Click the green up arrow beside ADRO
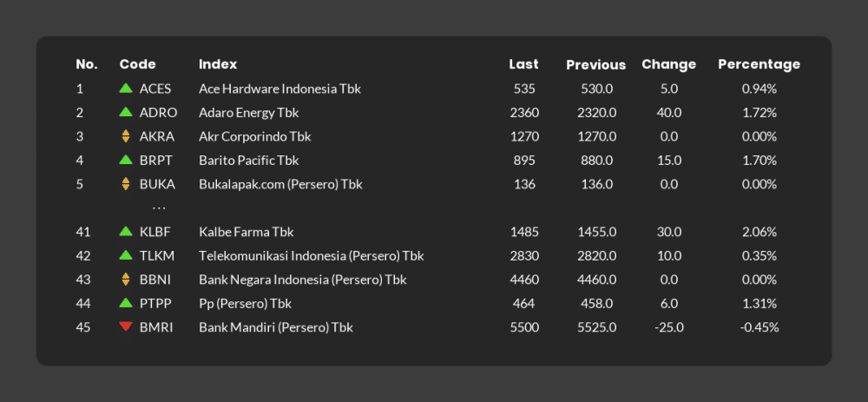This screenshot has width=868, height=402. coord(126,111)
